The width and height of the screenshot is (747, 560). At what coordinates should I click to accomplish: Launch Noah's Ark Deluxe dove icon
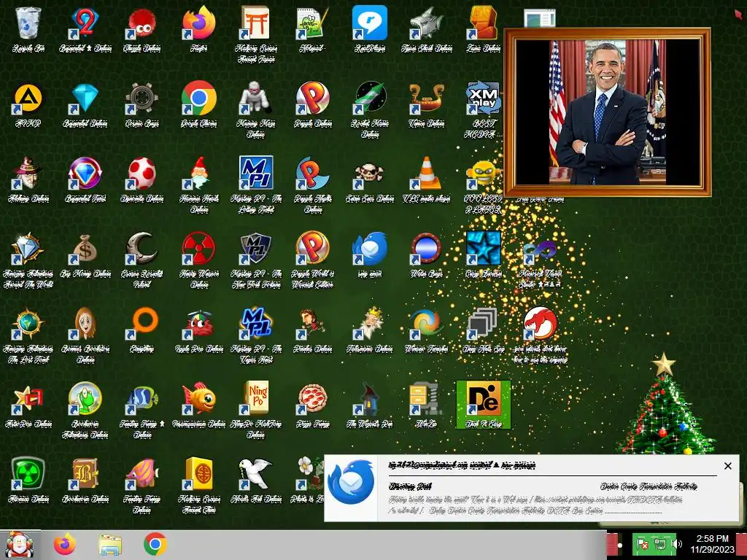(256, 474)
